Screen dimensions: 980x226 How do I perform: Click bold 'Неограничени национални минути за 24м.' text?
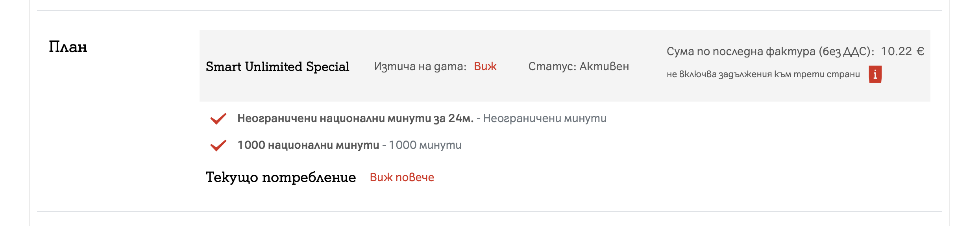coord(355,119)
